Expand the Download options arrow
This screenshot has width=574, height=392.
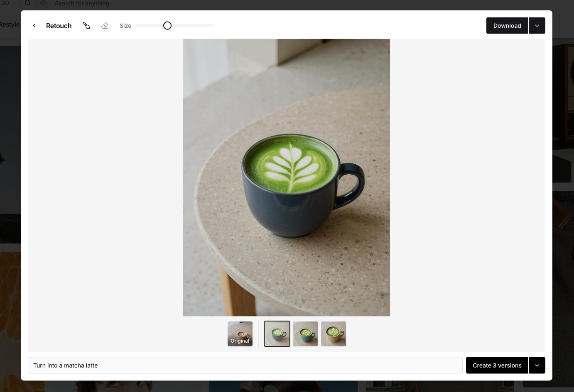pos(537,26)
